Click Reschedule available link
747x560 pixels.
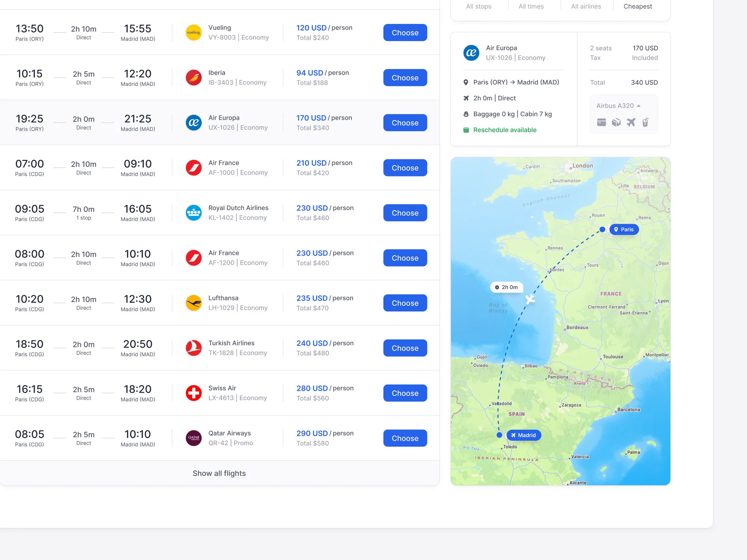(x=505, y=130)
